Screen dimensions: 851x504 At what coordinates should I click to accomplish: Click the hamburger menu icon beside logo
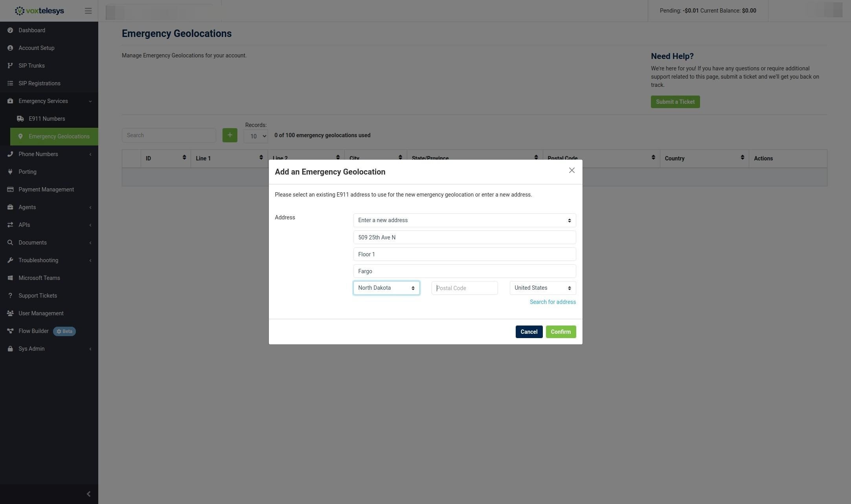pyautogui.click(x=88, y=11)
